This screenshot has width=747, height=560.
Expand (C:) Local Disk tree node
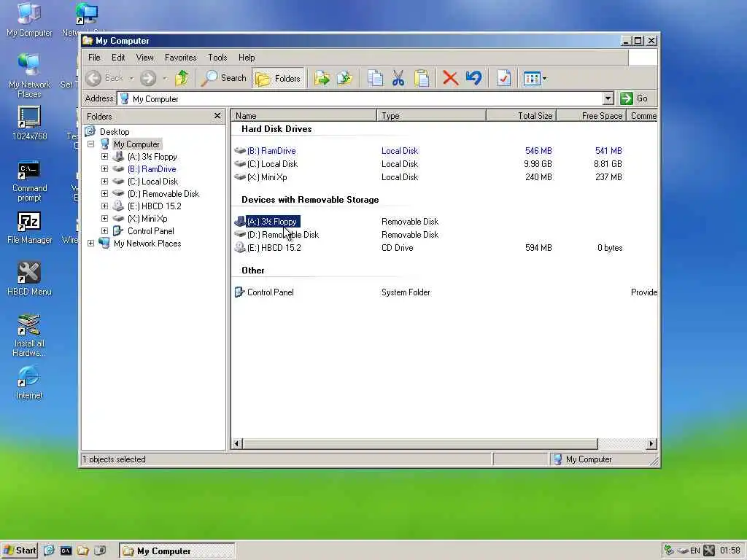tap(104, 181)
